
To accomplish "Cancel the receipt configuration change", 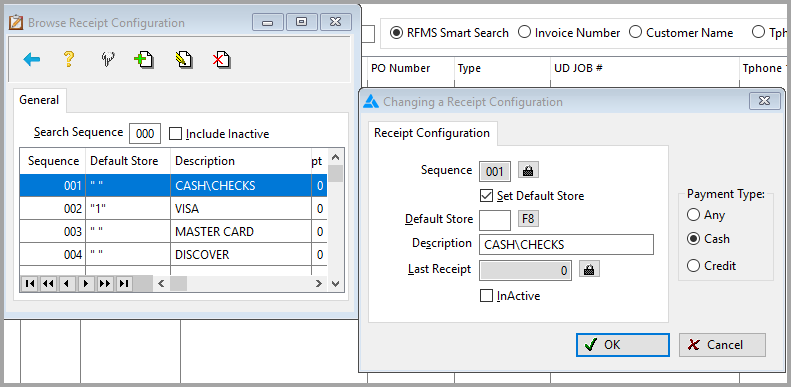I will [x=722, y=345].
